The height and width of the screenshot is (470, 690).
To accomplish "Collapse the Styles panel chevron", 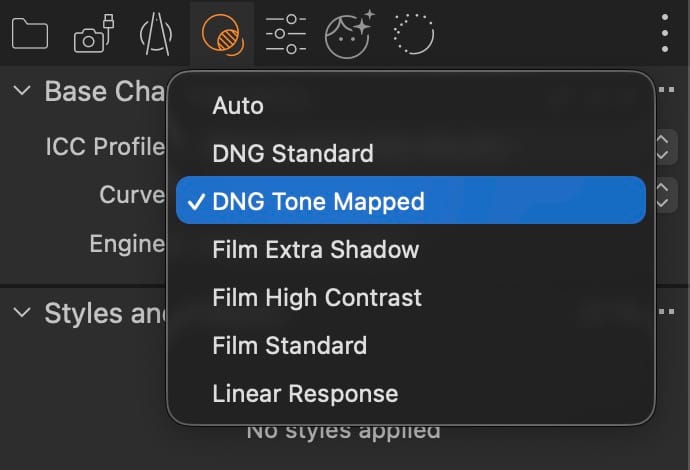I will click(22, 312).
